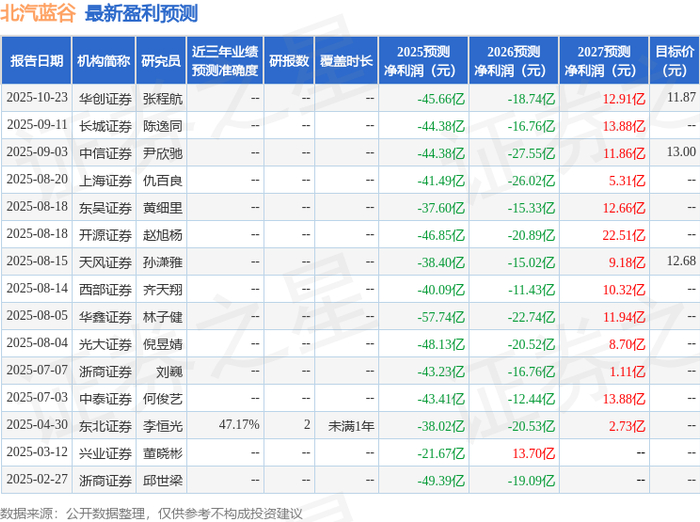Click value -45.66亿
The height and width of the screenshot is (522, 700).
441,98
